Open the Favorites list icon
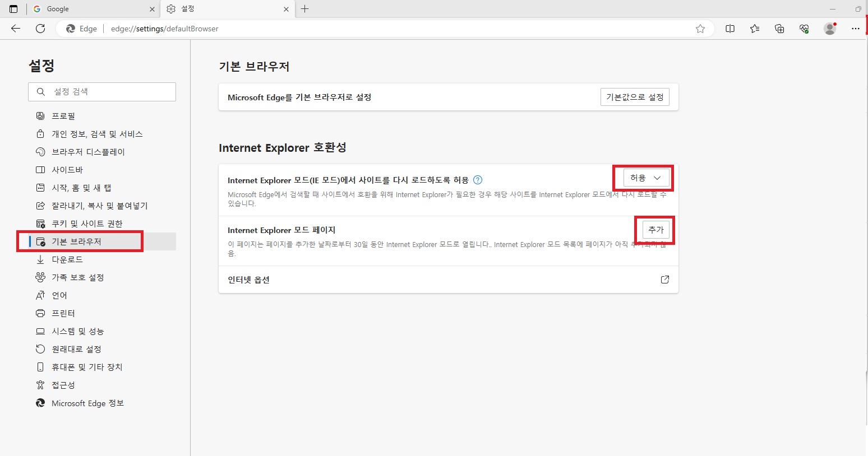868x456 pixels. (755, 29)
